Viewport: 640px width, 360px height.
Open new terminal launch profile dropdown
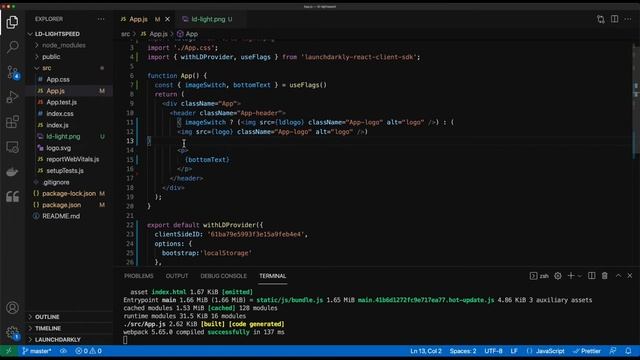580,276
